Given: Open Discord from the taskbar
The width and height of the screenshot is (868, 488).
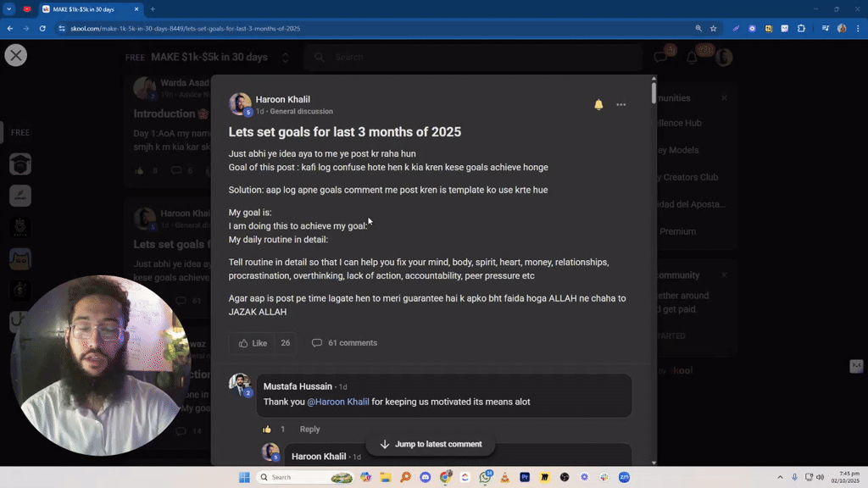Looking at the screenshot, I should click(x=426, y=477).
